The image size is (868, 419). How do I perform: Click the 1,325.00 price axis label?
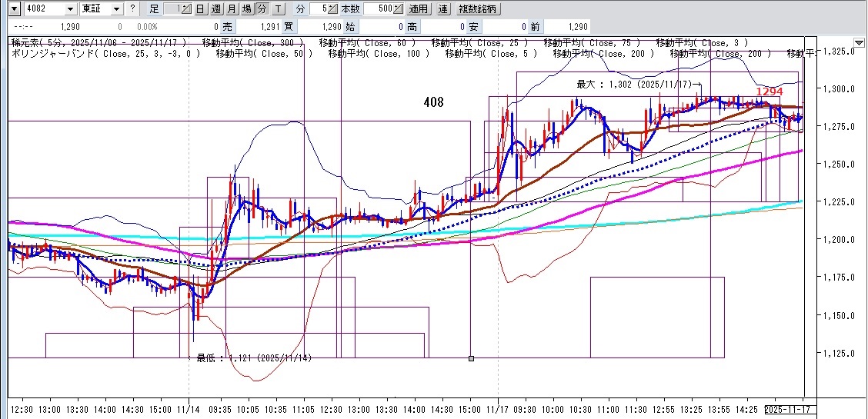[x=838, y=52]
